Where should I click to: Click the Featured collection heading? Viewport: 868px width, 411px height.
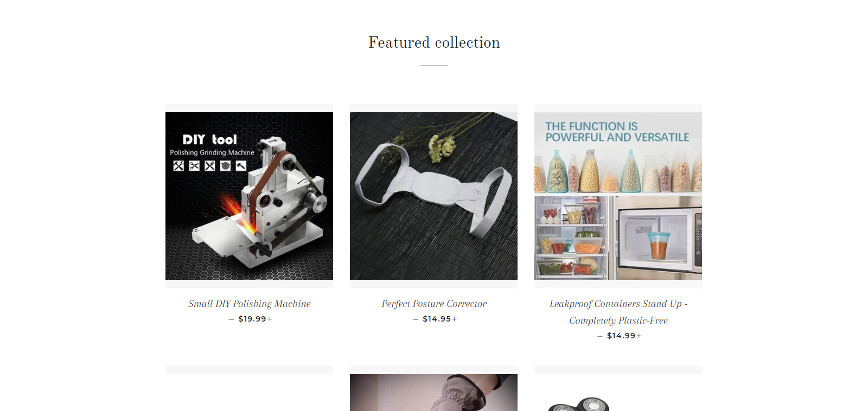(434, 42)
